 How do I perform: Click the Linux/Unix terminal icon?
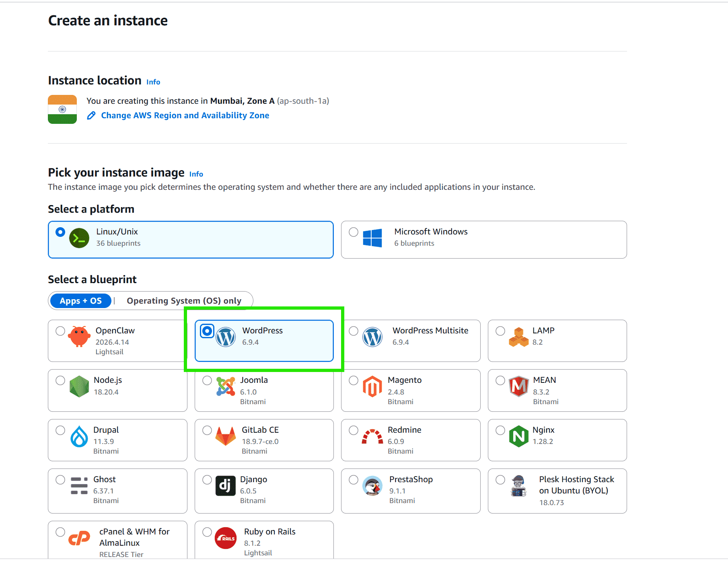(79, 238)
